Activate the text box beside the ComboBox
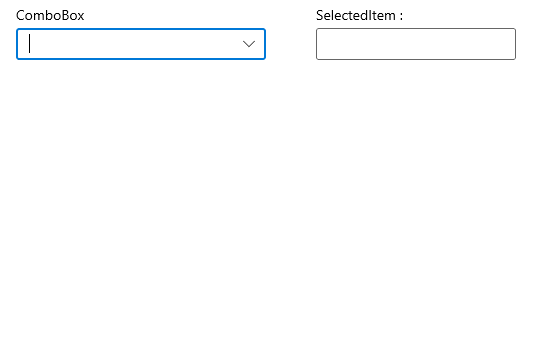547x362 pixels. click(416, 44)
